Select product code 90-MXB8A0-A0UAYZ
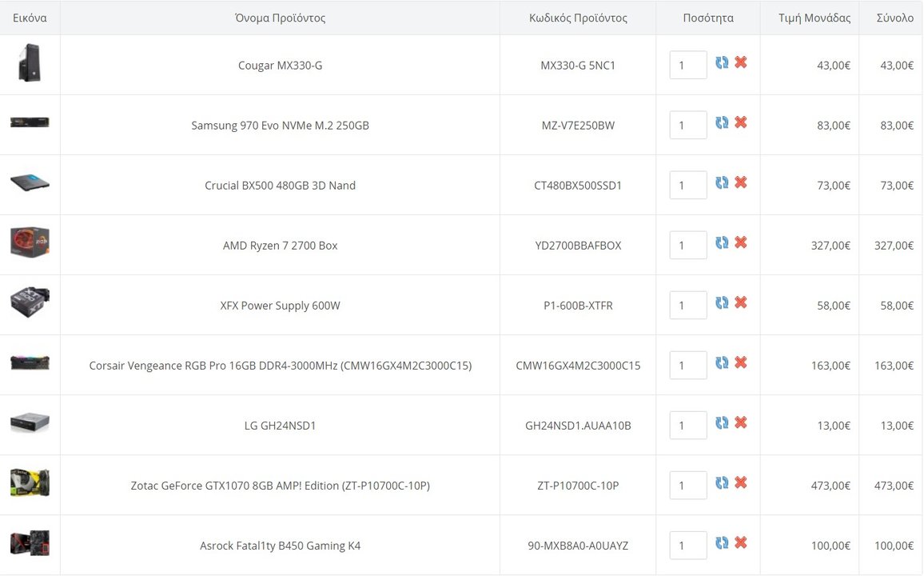 578,546
